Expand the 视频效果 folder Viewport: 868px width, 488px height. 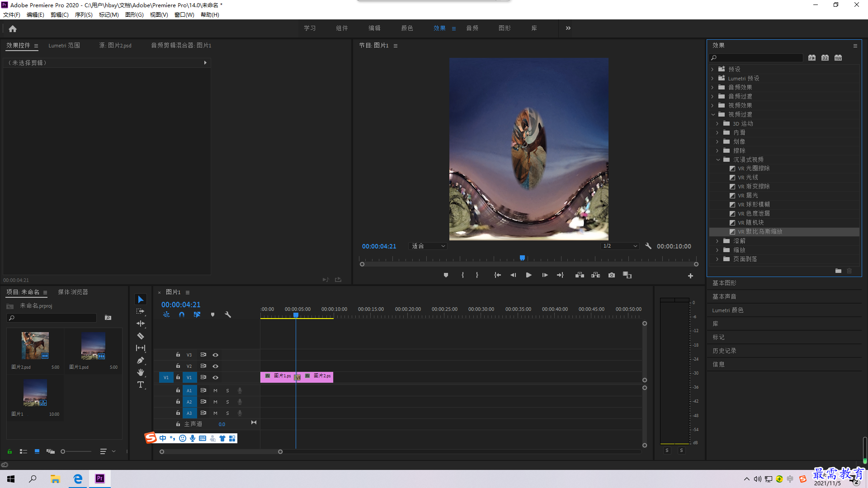[712, 105]
